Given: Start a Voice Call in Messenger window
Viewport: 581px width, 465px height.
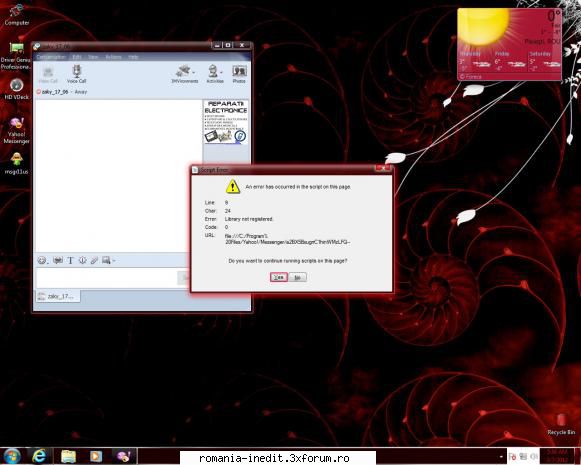Looking at the screenshot, I should [x=77, y=74].
